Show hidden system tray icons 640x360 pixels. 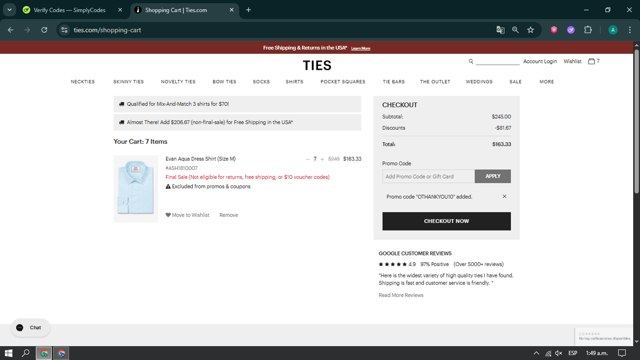(536, 353)
